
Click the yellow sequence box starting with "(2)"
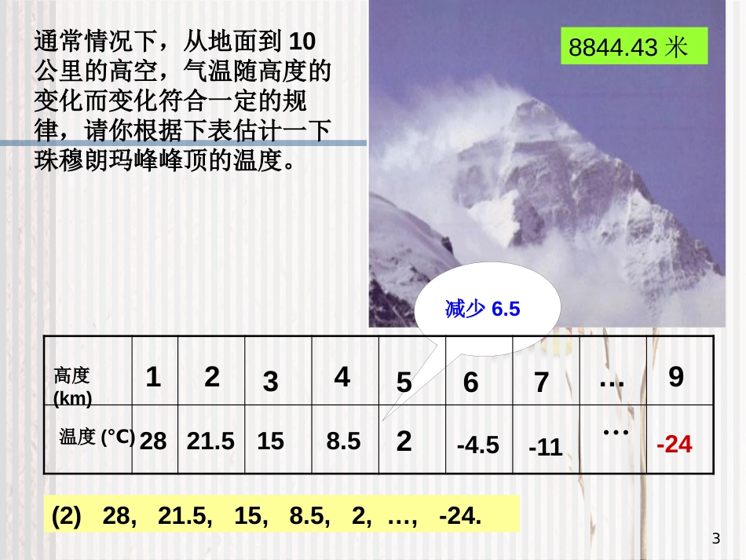[282, 517]
